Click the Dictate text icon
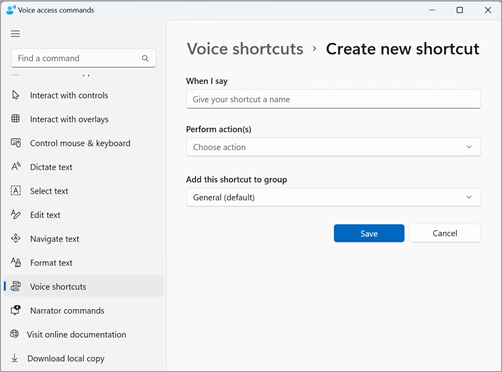Viewport: 502px width, 372px height. pos(16,166)
